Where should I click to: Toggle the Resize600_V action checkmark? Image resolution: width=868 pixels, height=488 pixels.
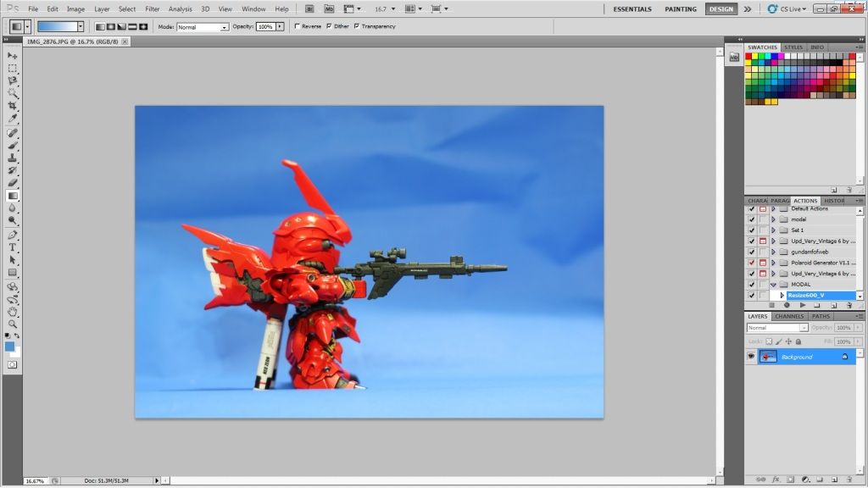coord(751,296)
